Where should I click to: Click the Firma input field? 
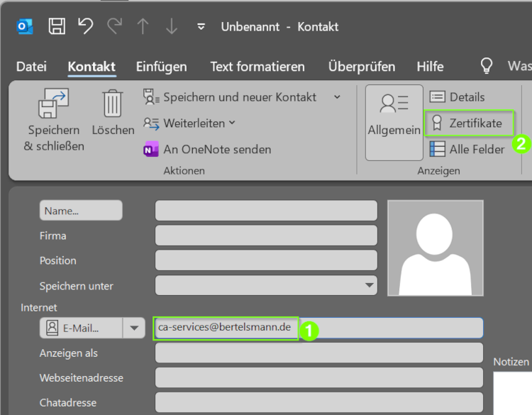pyautogui.click(x=266, y=235)
